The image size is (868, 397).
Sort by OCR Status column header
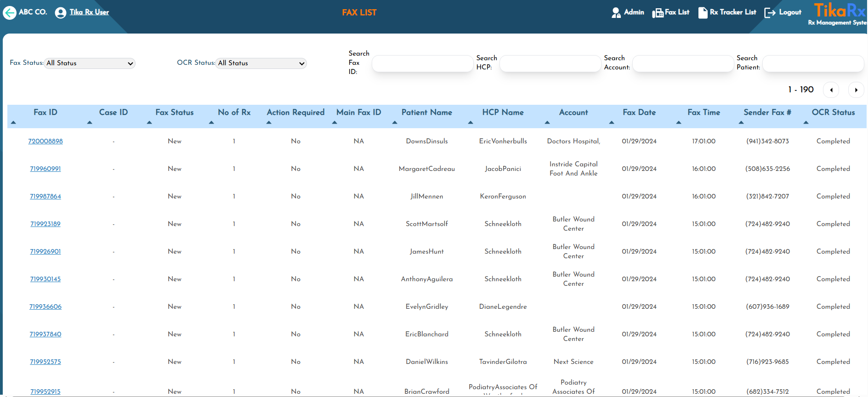pyautogui.click(x=833, y=112)
